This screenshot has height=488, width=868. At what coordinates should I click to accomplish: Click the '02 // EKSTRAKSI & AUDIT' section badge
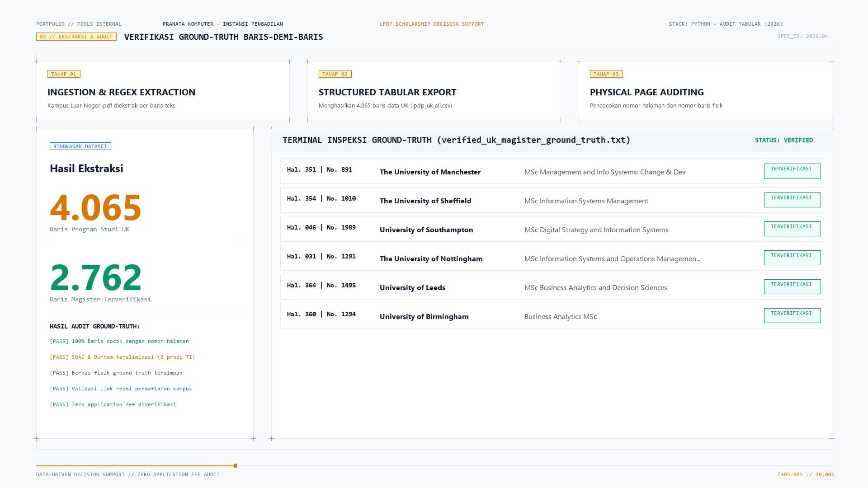76,37
